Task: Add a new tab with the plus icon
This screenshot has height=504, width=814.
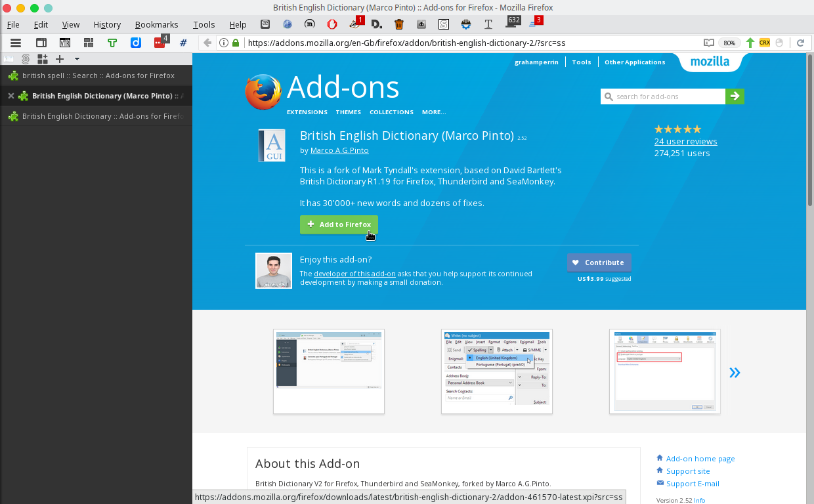Action: click(60, 59)
